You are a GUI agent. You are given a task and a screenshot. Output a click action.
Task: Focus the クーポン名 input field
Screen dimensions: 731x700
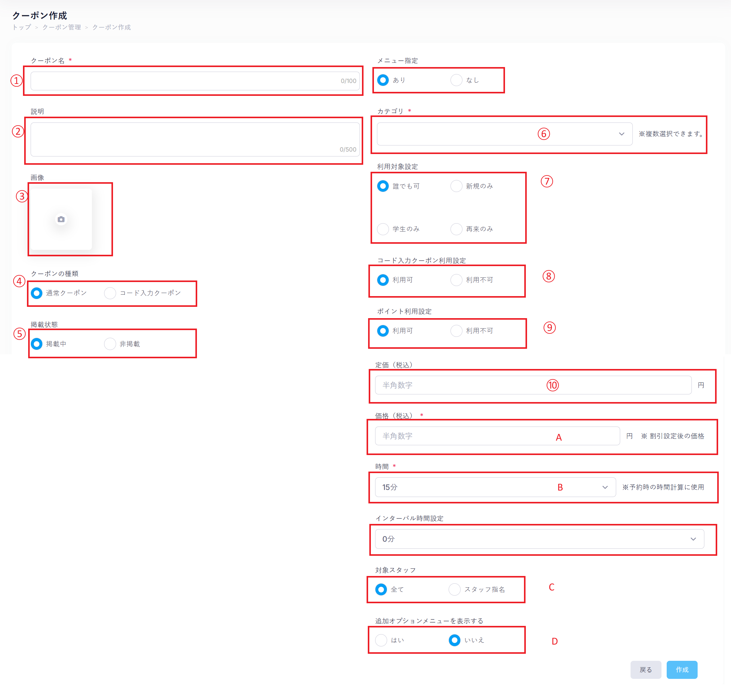pyautogui.click(x=187, y=81)
